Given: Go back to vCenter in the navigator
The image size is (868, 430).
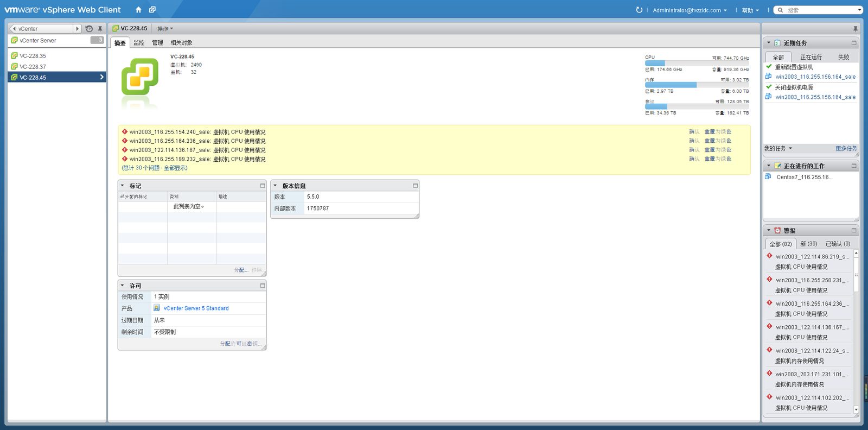Looking at the screenshot, I should point(41,29).
